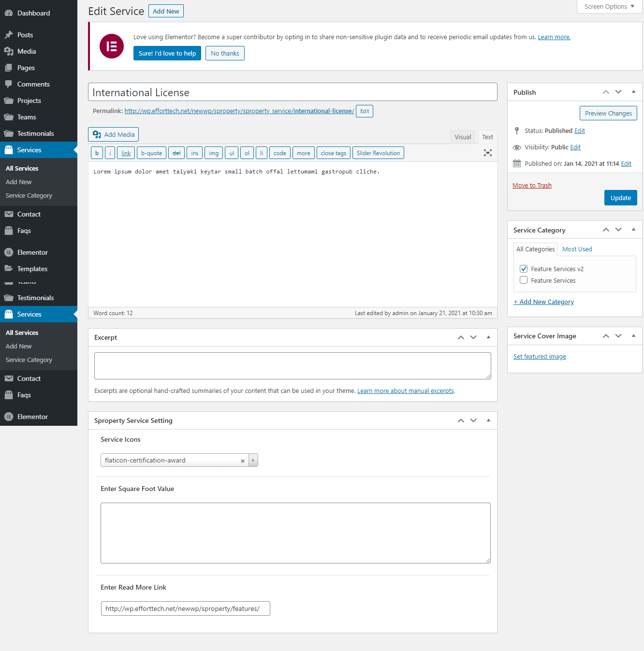This screenshot has height=651, width=644.
Task: Click the Update button
Action: pyautogui.click(x=620, y=198)
